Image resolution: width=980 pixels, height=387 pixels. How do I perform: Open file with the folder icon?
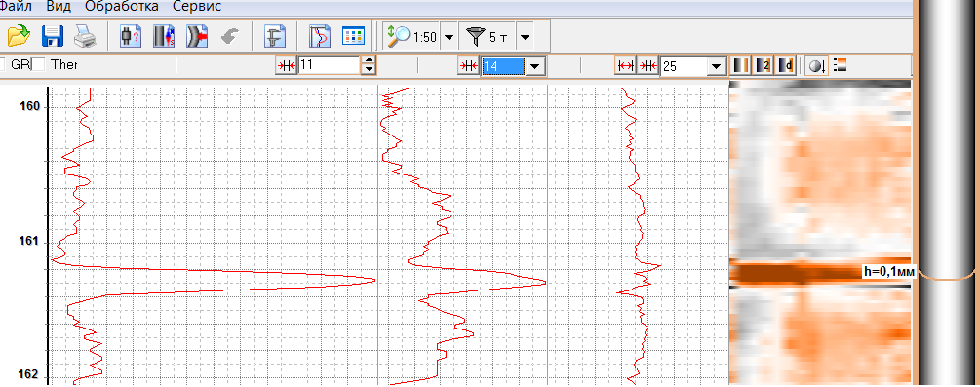click(x=19, y=36)
